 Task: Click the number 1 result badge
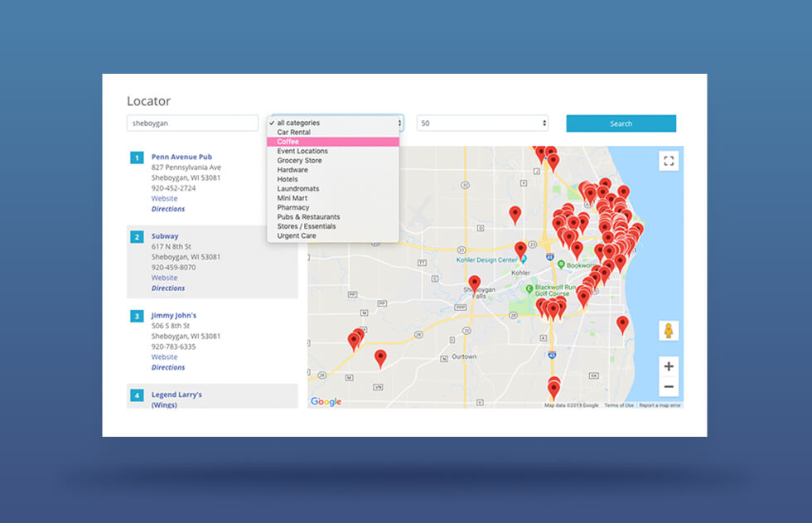pos(137,157)
